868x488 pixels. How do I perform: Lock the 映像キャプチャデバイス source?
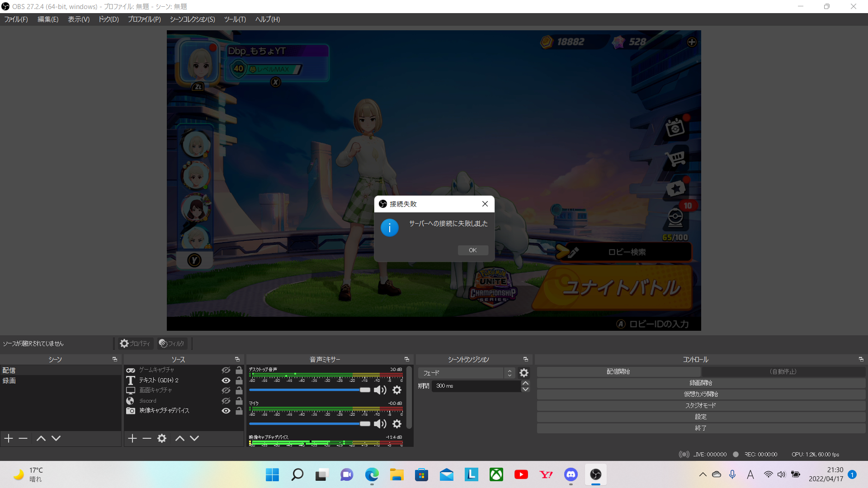tap(239, 411)
